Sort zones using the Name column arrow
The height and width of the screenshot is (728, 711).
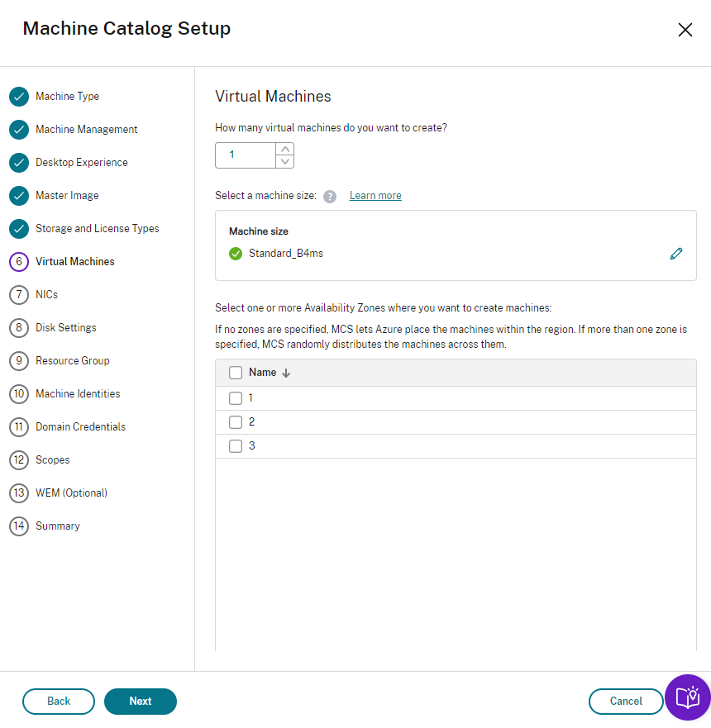tap(286, 374)
